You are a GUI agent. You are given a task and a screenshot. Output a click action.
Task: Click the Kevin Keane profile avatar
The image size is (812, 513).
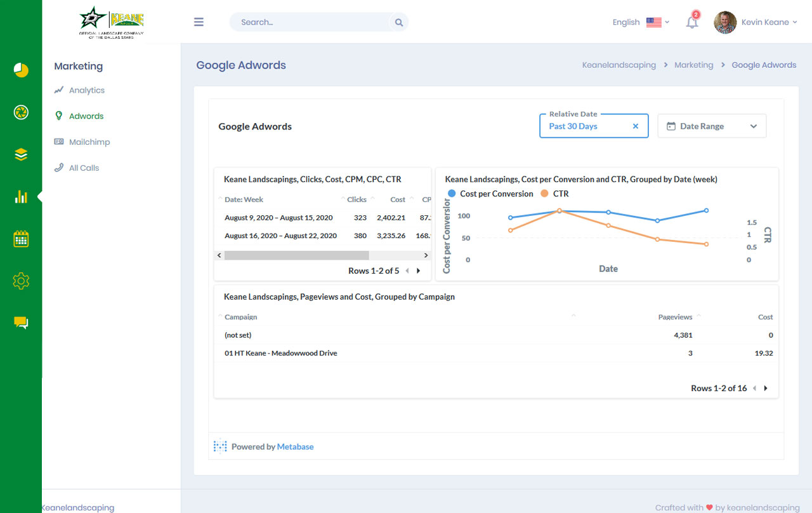pos(725,22)
